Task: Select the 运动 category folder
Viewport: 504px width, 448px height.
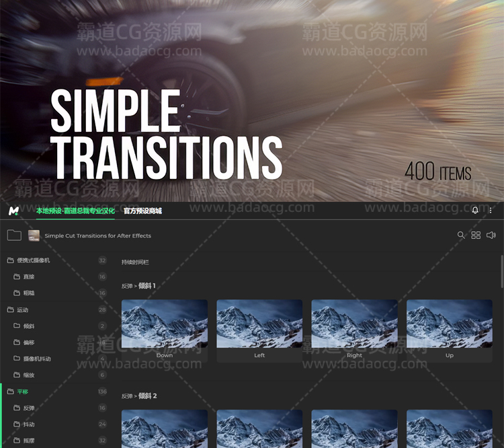Action: pos(22,310)
